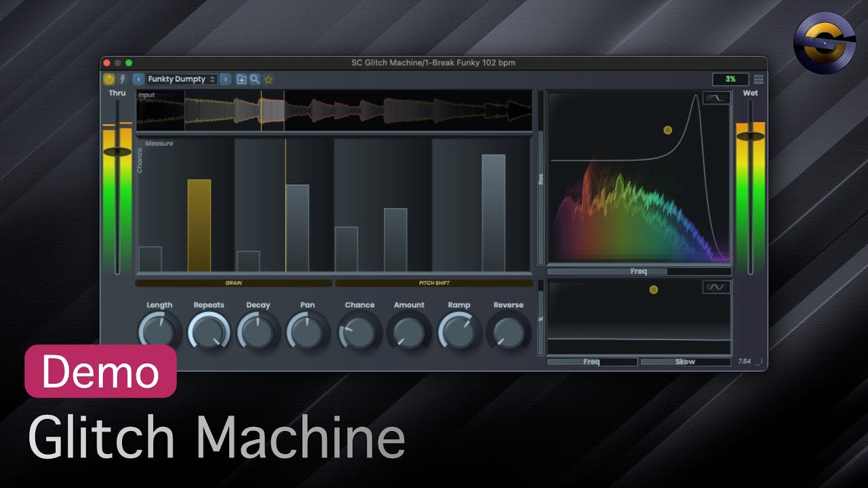Screen dimensions: 868x488
Task: Select the PITCH SHIFT section tab
Action: (434, 283)
